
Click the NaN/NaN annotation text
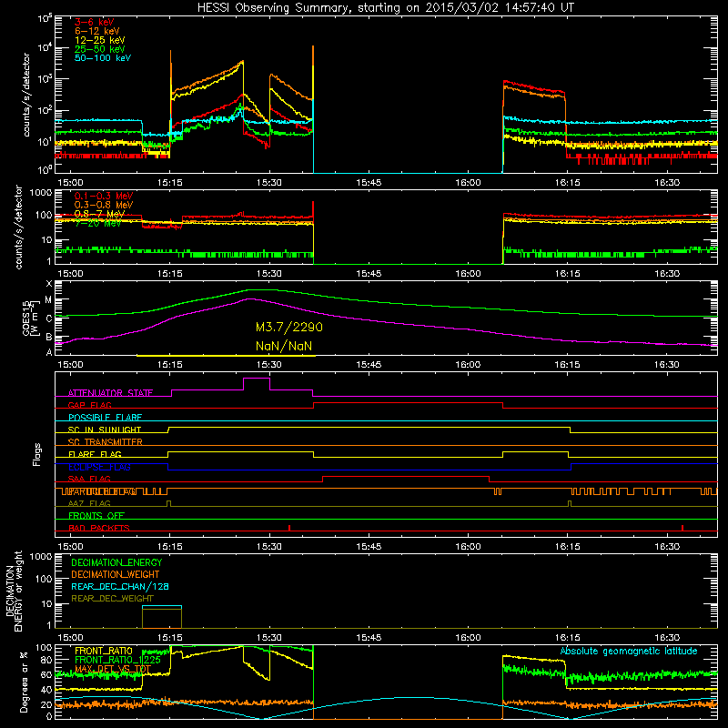[284, 347]
